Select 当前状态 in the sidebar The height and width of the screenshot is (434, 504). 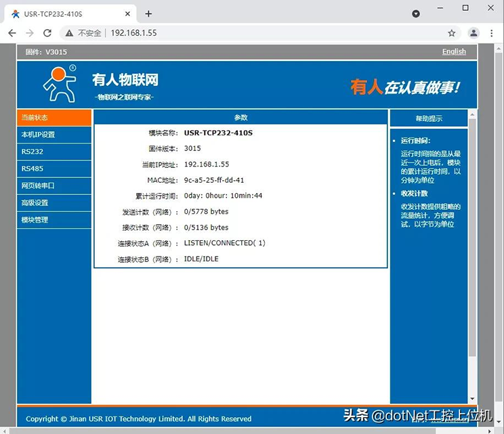click(x=54, y=118)
